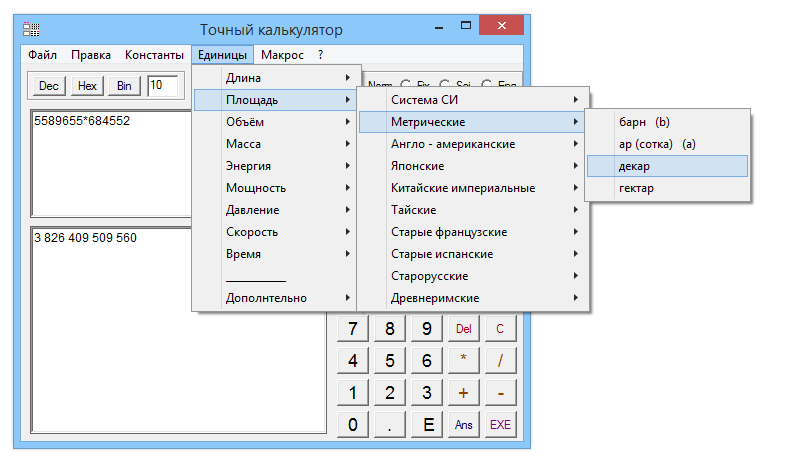This screenshot has width=805, height=473.
Task: Expand the Масса submenu
Action: click(275, 144)
